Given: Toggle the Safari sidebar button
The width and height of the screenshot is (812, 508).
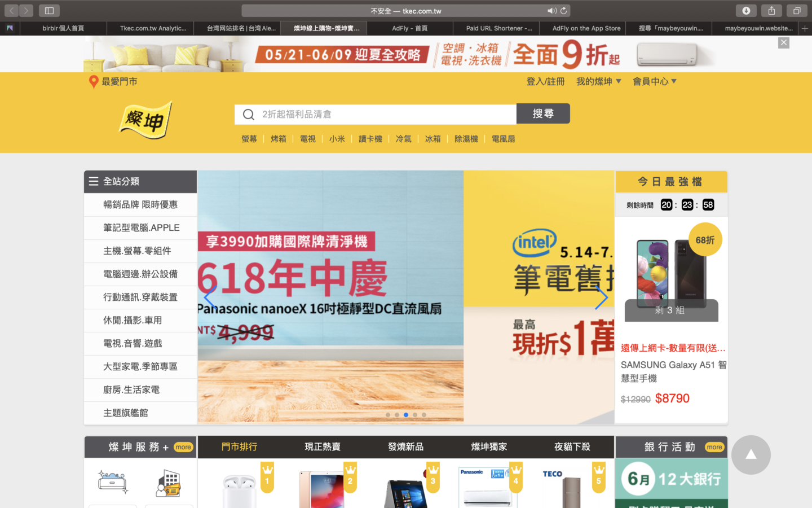Looking at the screenshot, I should 49,11.
